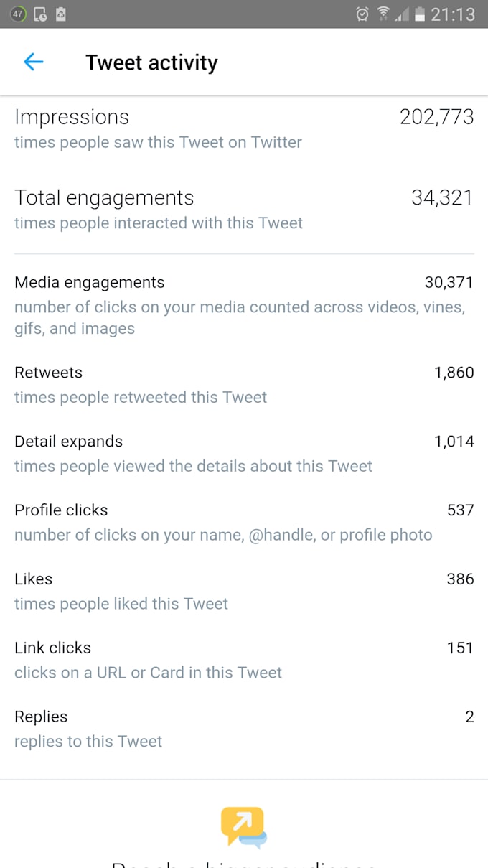Select the Profile clicks row
Screen dimensions: 488x868
pyautogui.click(x=244, y=521)
